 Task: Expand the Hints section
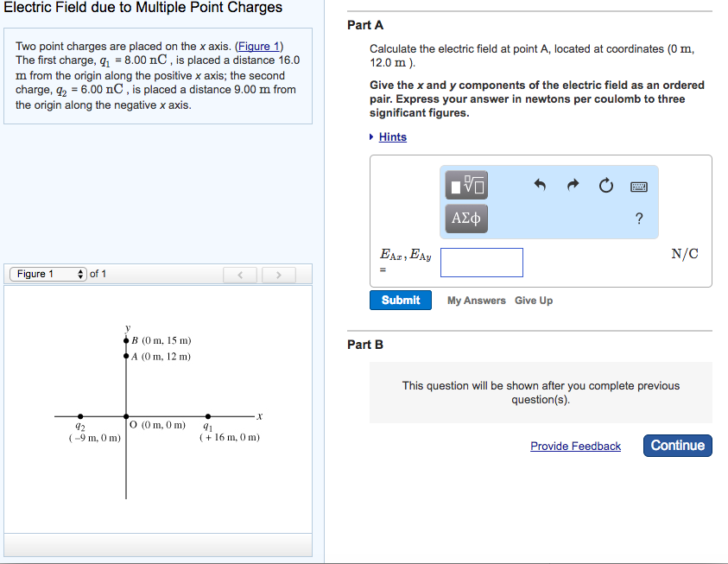(391, 136)
